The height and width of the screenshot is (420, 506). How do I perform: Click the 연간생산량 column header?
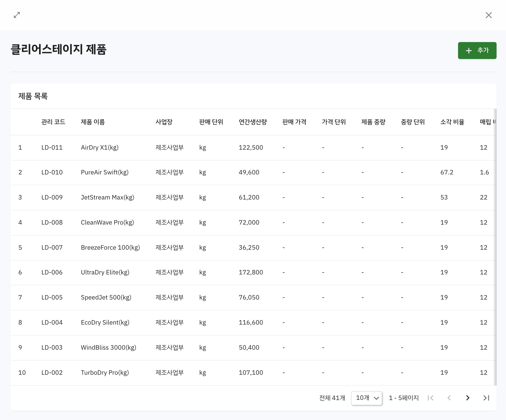click(253, 122)
